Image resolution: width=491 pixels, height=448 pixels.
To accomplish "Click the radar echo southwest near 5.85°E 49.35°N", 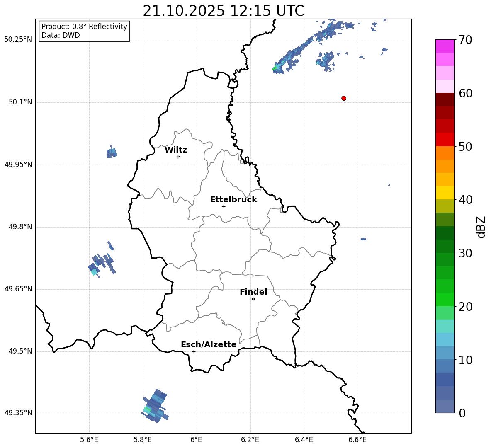I will [x=156, y=406].
